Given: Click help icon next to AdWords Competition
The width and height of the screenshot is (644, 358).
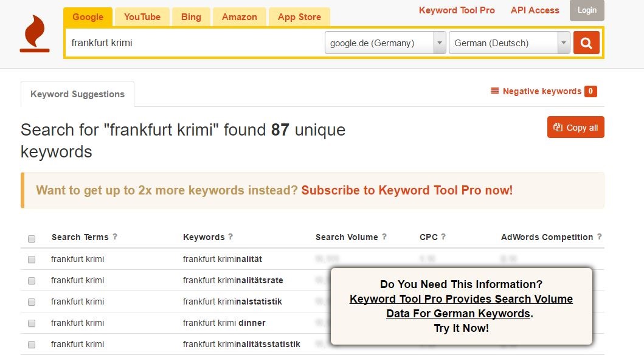Looking at the screenshot, I should tap(599, 237).
